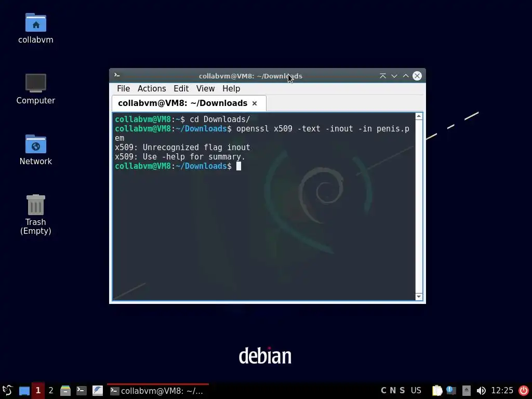Image resolution: width=532 pixels, height=399 pixels.
Task: Minimize the terminal window with the down chevron
Action: pyautogui.click(x=394, y=76)
